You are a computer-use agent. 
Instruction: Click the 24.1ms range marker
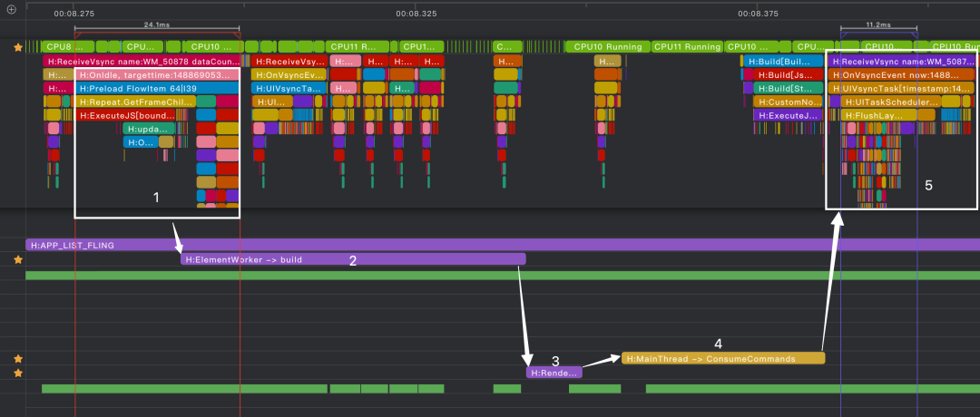pos(157,25)
